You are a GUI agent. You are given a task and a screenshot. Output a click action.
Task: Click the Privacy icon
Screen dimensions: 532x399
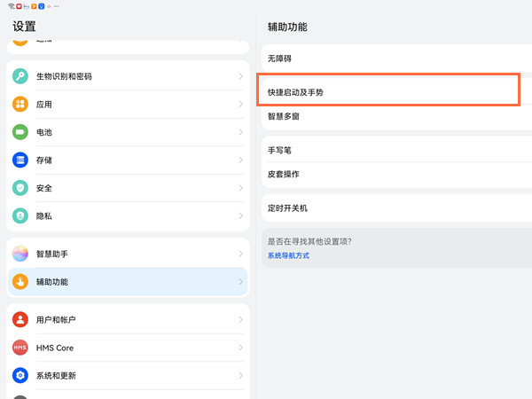(20, 215)
